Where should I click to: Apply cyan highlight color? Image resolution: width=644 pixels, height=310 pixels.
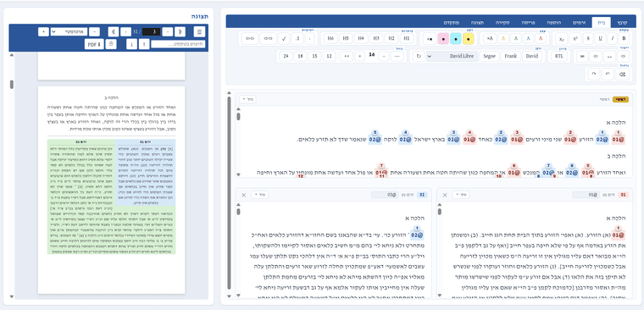(x=456, y=39)
